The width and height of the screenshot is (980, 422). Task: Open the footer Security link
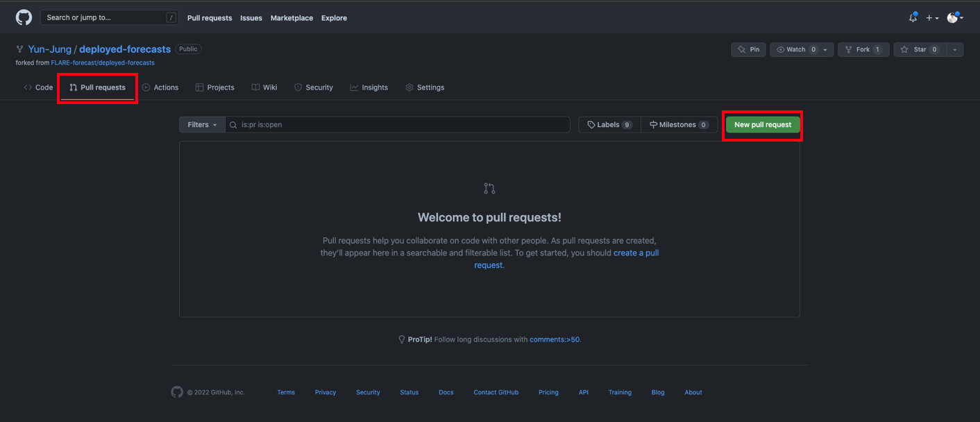(368, 392)
